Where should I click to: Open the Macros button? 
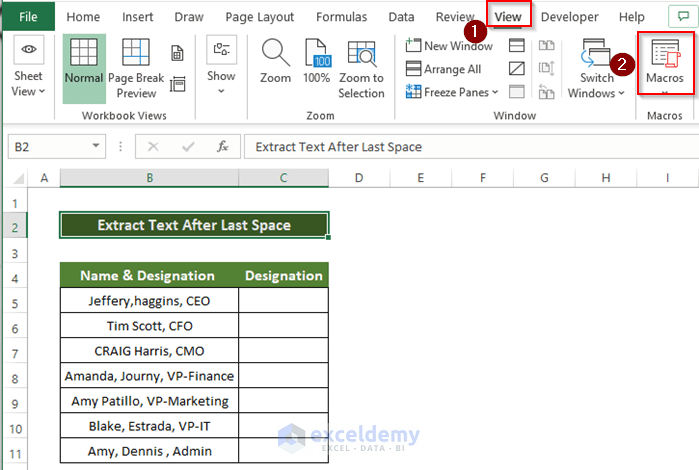665,63
